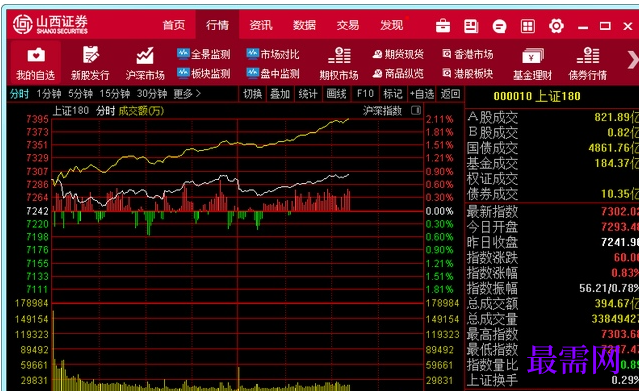This screenshot has width=639, height=391.
Task: Open 板块监测 sector monitor
Action: click(x=204, y=73)
